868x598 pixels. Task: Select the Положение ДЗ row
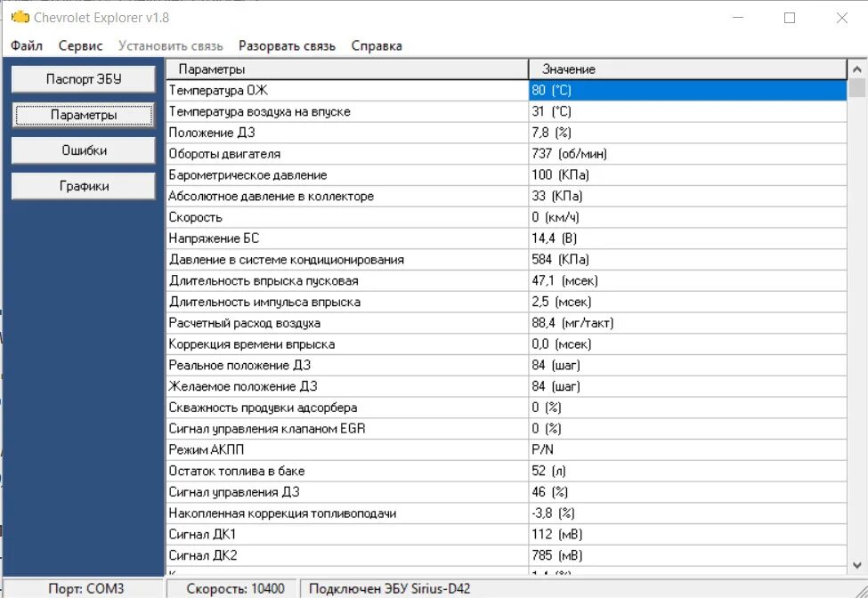507,133
